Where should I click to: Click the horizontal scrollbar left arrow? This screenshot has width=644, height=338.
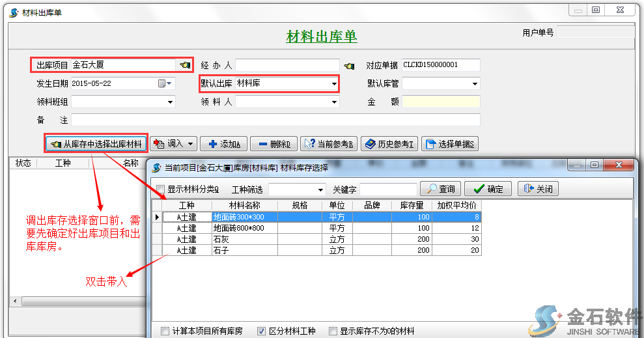(x=14, y=302)
